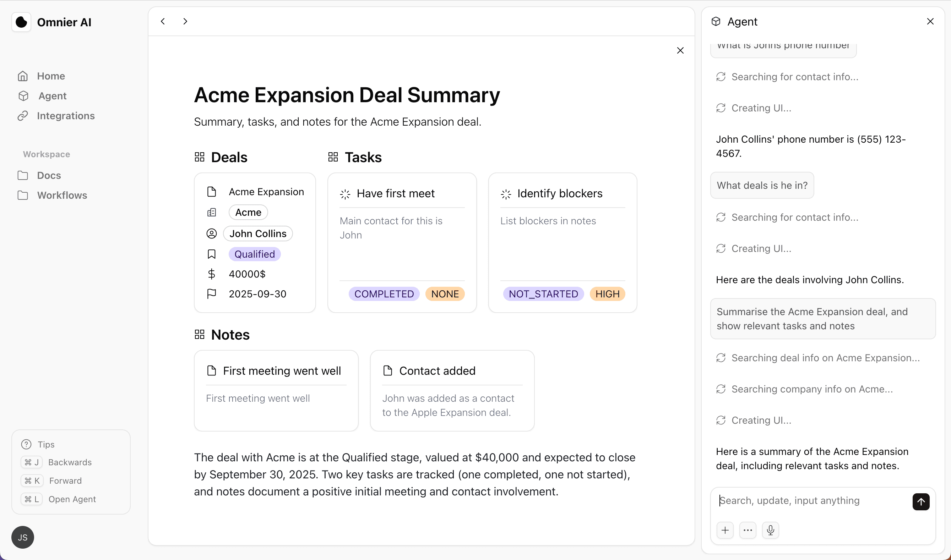
Task: Go to Home in sidebar
Action: 50,76
